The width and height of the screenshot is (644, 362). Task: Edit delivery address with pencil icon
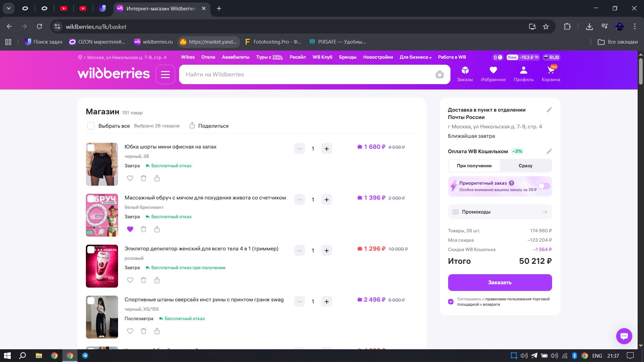click(549, 110)
